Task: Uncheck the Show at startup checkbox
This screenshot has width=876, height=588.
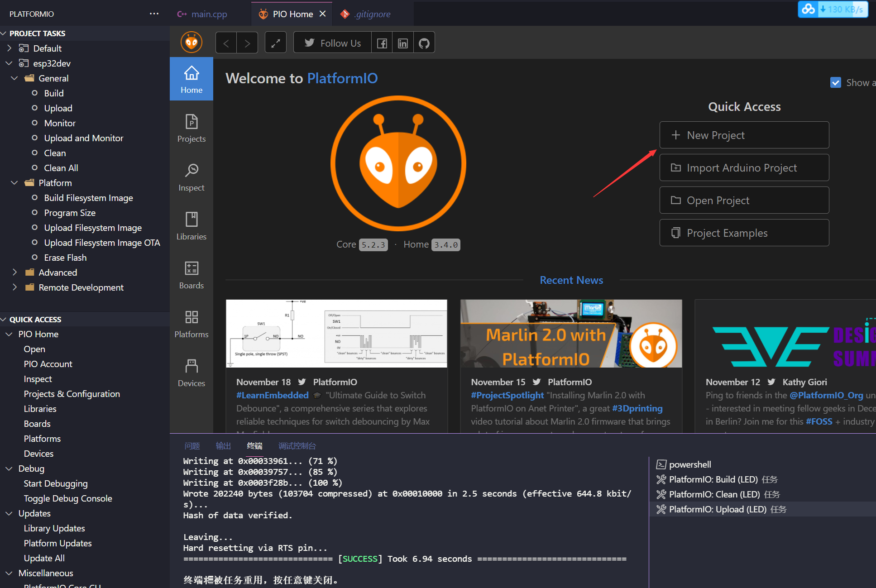Action: click(x=835, y=82)
